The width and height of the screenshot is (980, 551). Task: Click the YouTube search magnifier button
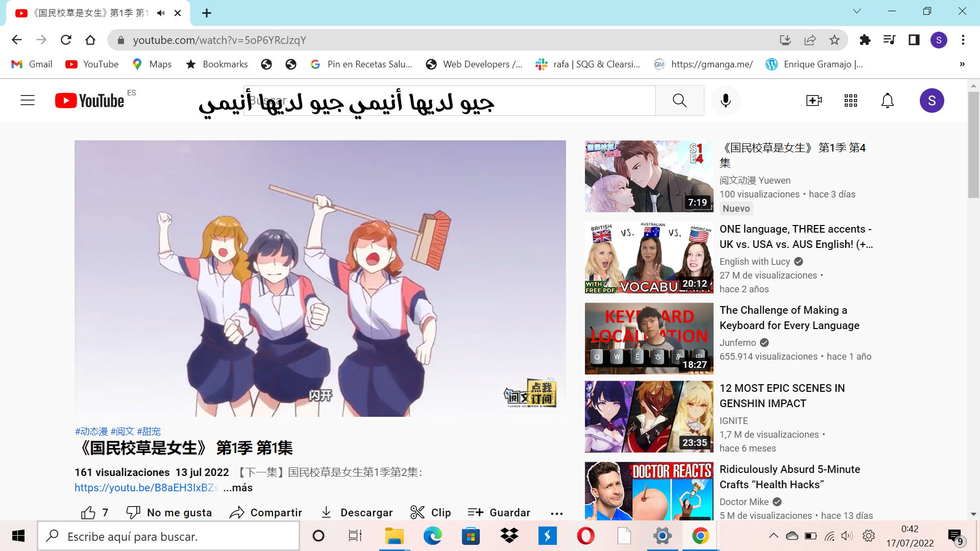[x=679, y=101]
